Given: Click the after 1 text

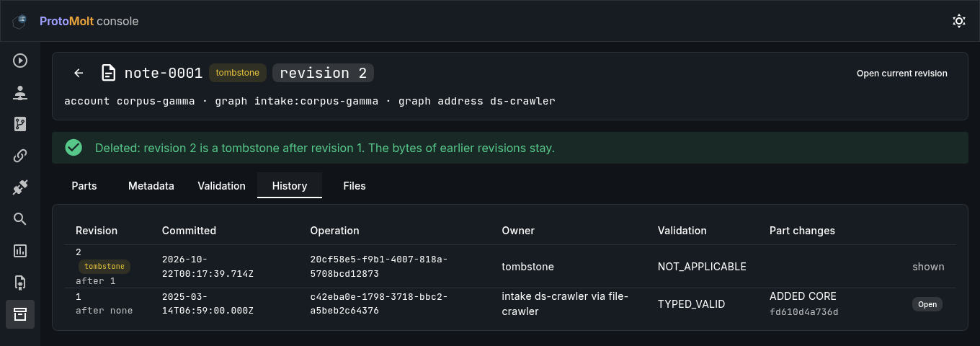Looking at the screenshot, I should click(x=95, y=281).
